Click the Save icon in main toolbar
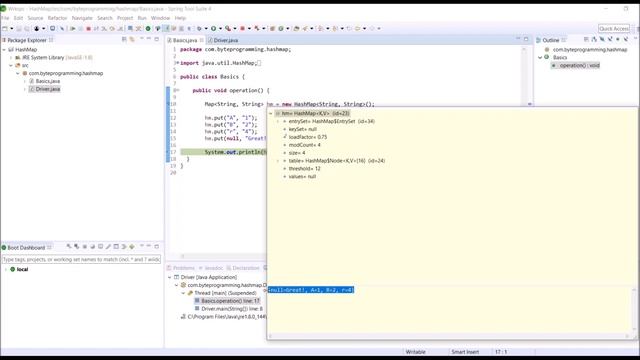640x360 pixels. [19, 29]
